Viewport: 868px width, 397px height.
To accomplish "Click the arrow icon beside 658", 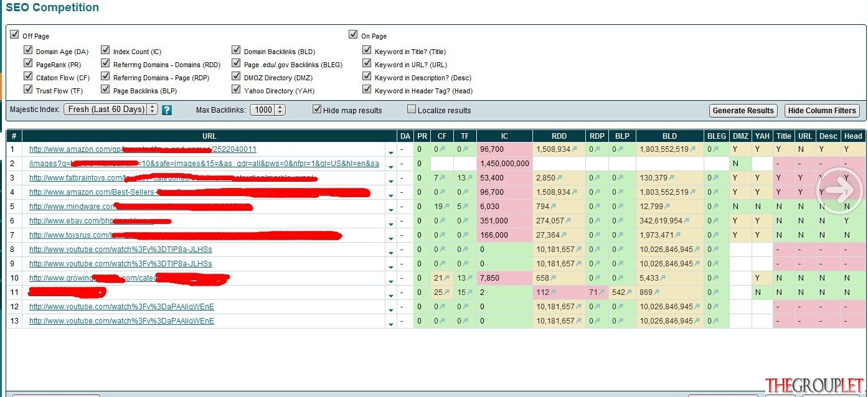I will click(x=553, y=278).
